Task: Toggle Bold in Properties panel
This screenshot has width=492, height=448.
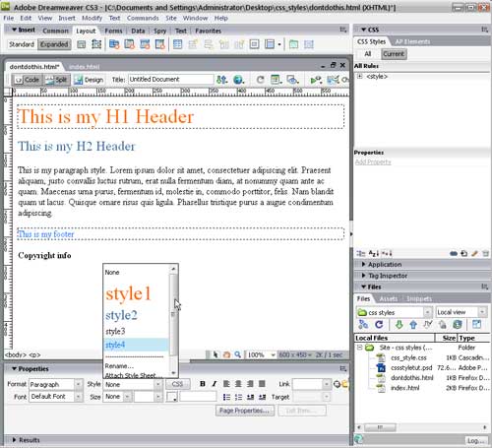Action: click(x=203, y=384)
